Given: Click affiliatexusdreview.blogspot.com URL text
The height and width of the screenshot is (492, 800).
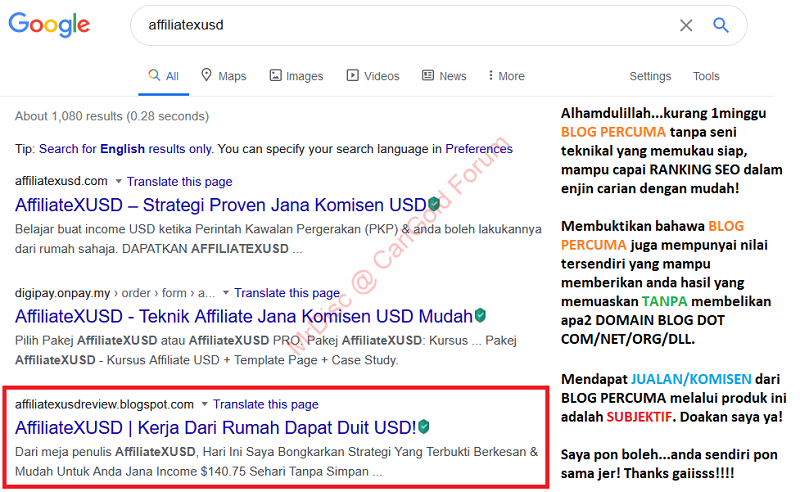Looking at the screenshot, I should coord(104,404).
